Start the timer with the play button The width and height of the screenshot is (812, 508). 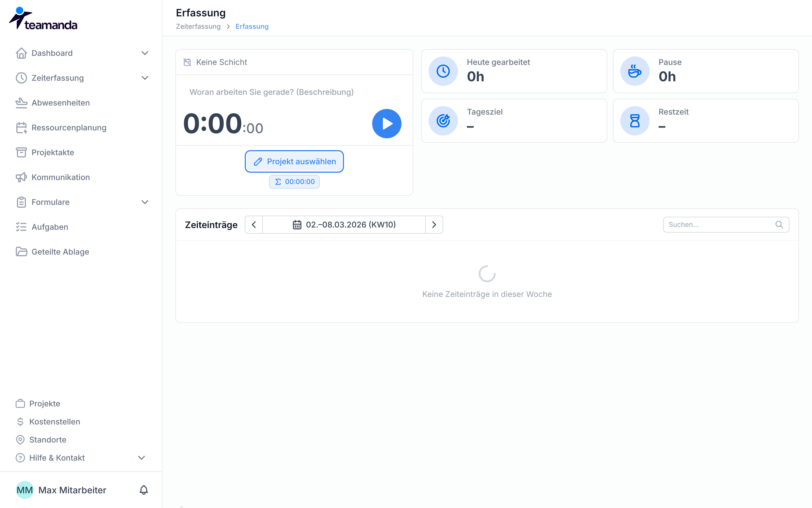[387, 123]
